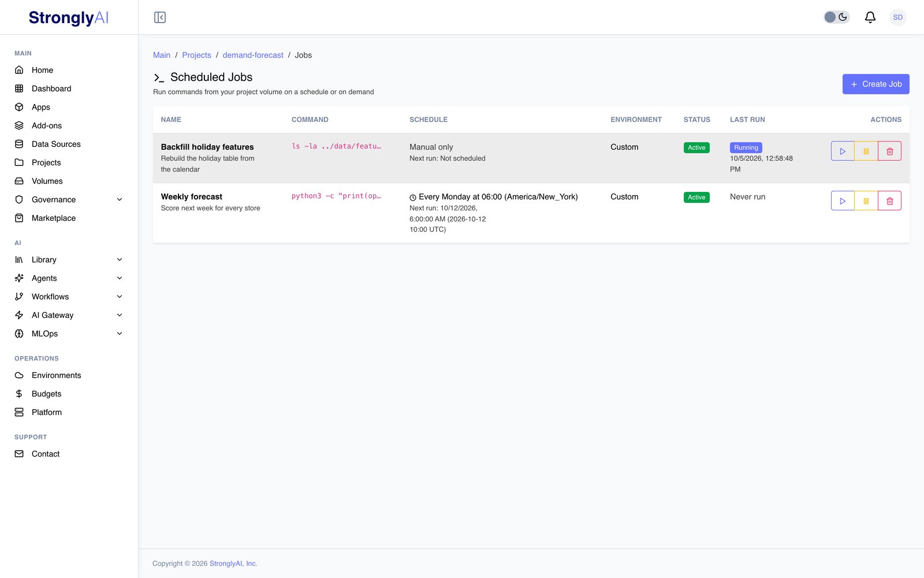
Task: Expand the Library section chevron
Action: (120, 260)
